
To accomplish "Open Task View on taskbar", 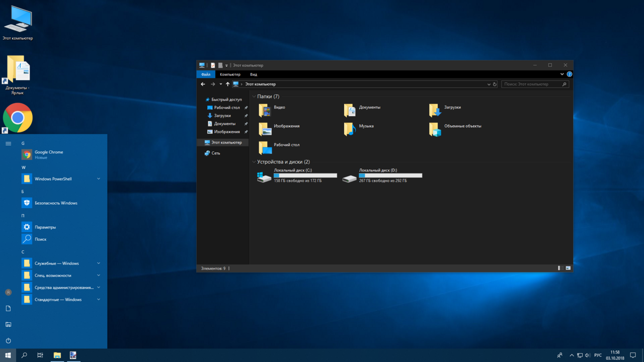I will 40,355.
